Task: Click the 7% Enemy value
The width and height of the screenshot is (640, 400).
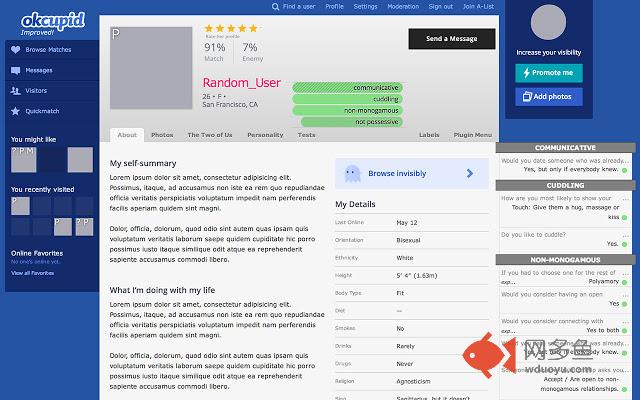Action: (x=250, y=48)
